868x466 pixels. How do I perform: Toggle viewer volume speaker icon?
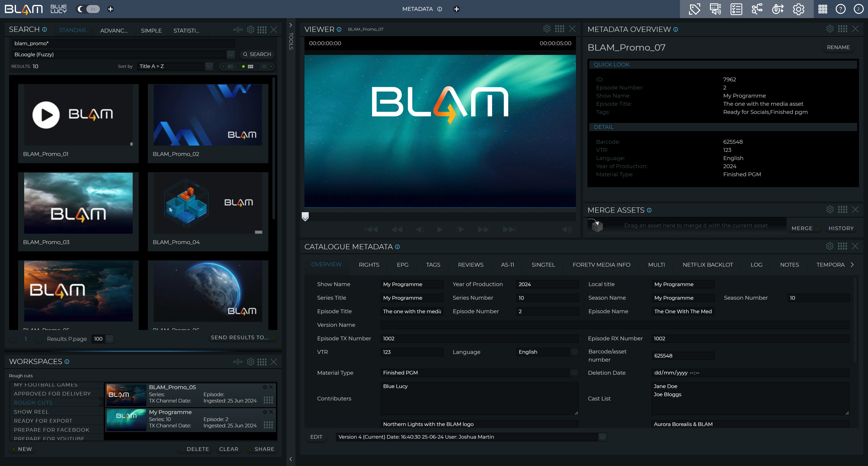pos(566,229)
